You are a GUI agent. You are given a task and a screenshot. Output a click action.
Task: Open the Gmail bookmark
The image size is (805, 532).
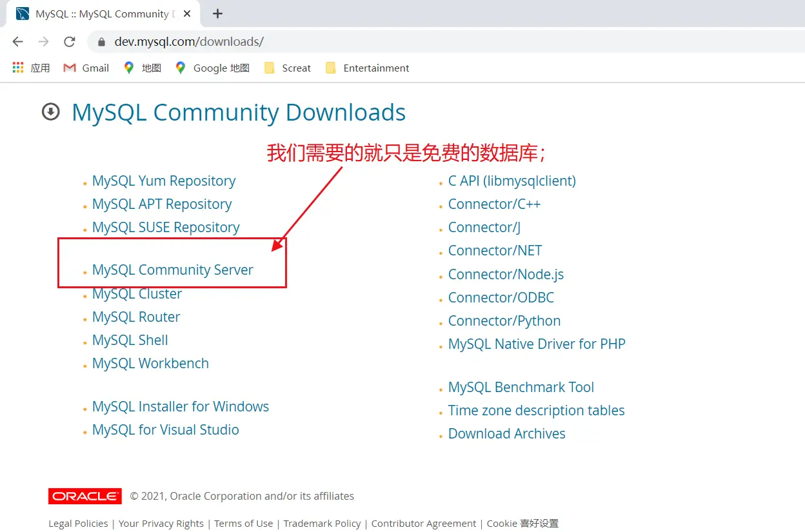click(x=86, y=68)
